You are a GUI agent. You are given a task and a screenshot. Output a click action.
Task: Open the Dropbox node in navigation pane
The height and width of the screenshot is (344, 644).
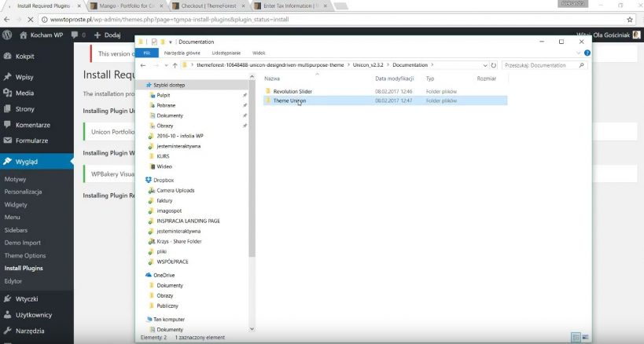(163, 180)
